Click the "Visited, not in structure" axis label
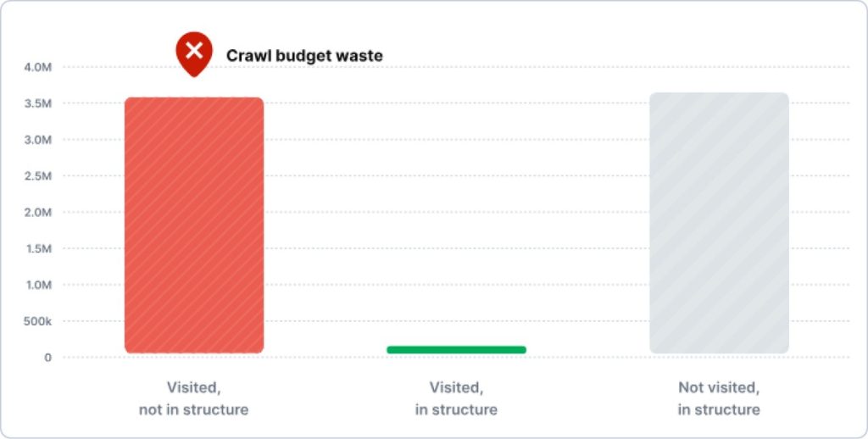Image resolution: width=868 pixels, height=439 pixels. coord(193,398)
